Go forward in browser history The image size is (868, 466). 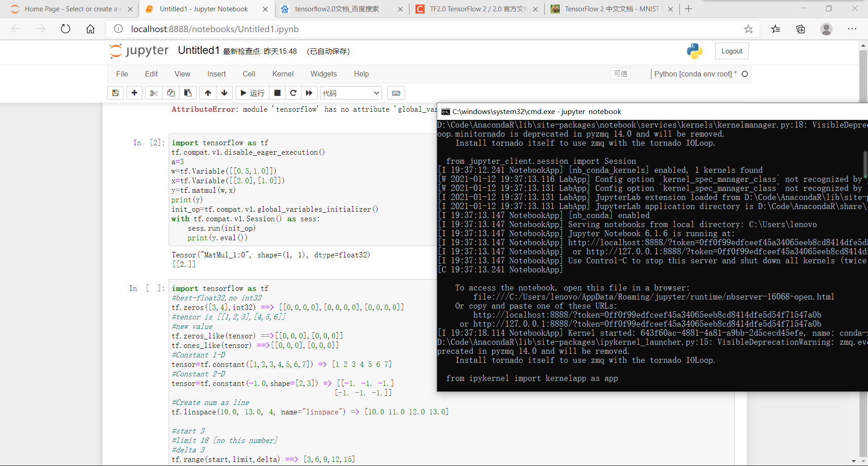pyautogui.click(x=41, y=29)
